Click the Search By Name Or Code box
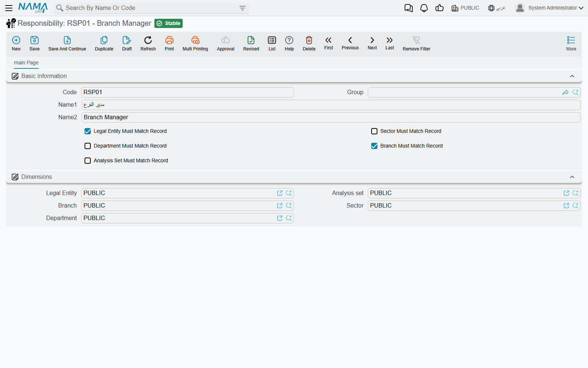Screen dimensions: 588x368 pos(151,8)
